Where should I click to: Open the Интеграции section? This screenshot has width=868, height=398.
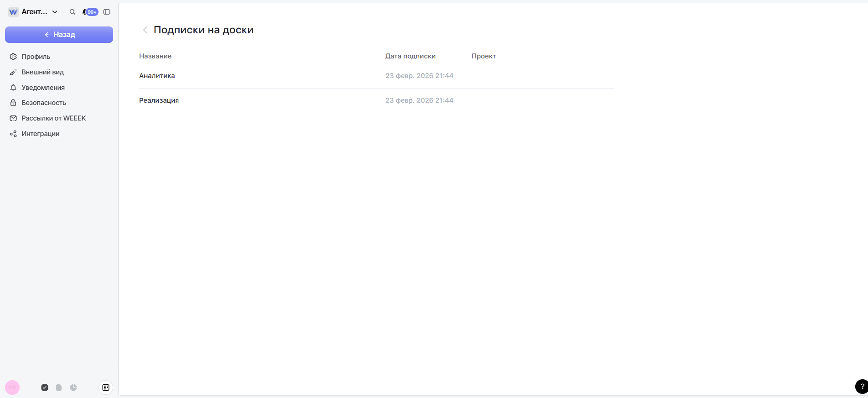pos(40,134)
